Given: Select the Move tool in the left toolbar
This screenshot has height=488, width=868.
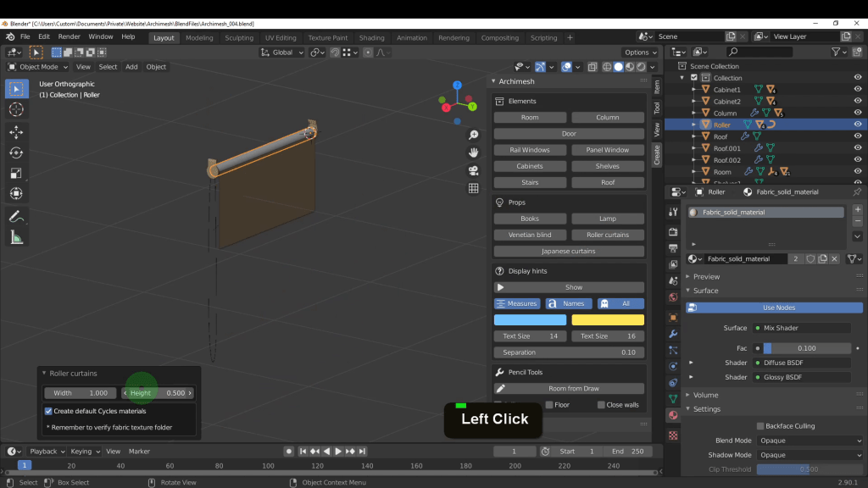Looking at the screenshot, I should [x=16, y=131].
